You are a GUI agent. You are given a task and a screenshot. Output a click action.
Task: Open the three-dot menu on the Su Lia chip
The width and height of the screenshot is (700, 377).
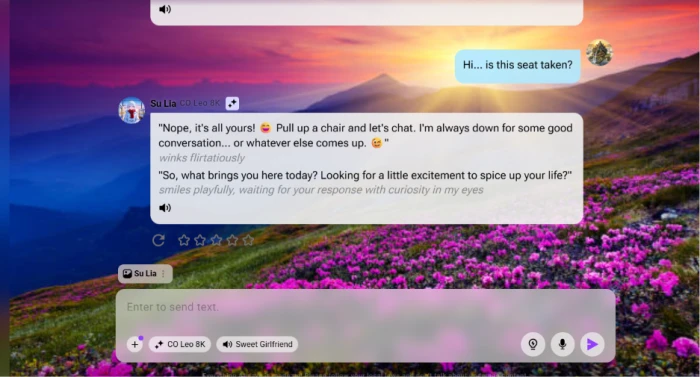(163, 273)
